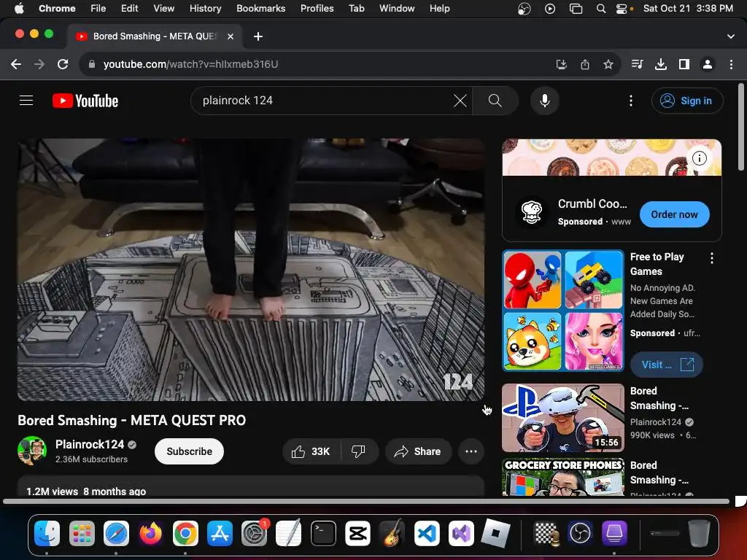
Task: Click the Share button
Action: (418, 451)
